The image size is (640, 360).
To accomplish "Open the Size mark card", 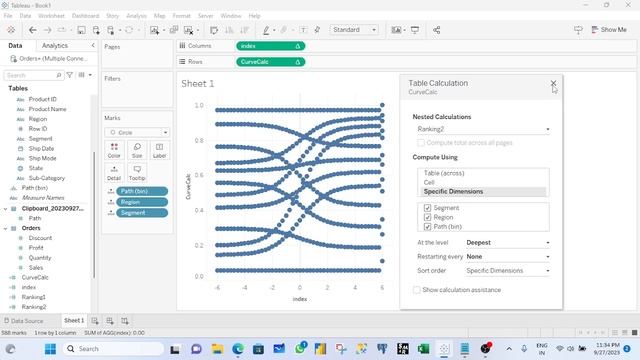I will click(137, 150).
